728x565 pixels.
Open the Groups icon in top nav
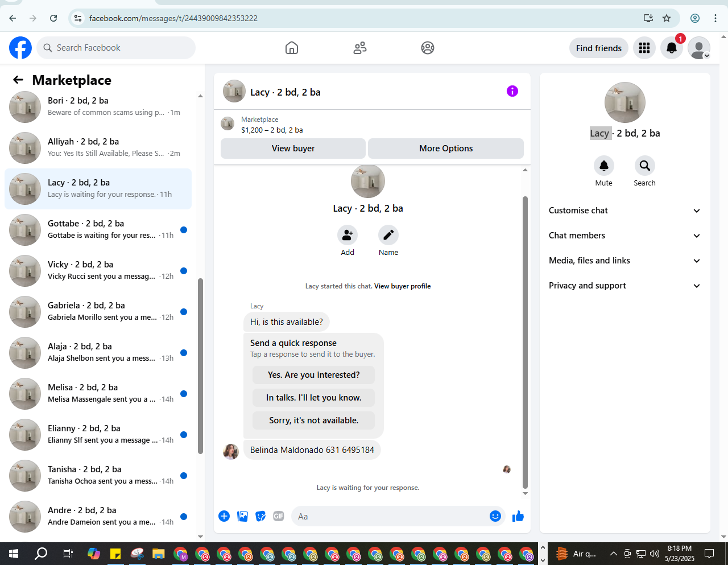tap(428, 48)
